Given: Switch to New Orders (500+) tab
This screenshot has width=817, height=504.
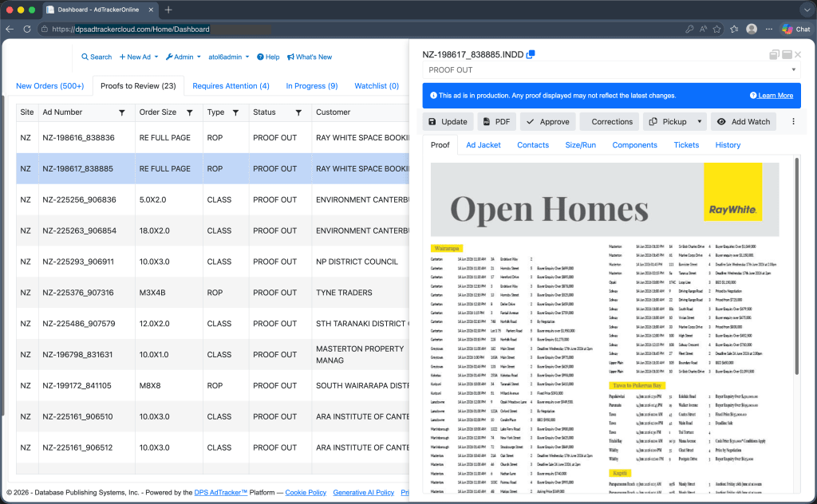Looking at the screenshot, I should [50, 86].
